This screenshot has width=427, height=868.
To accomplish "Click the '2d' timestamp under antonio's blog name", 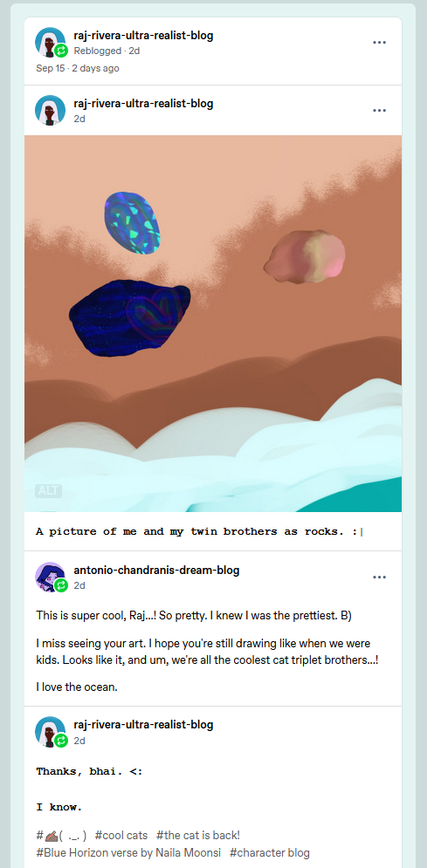I will coord(79,585).
